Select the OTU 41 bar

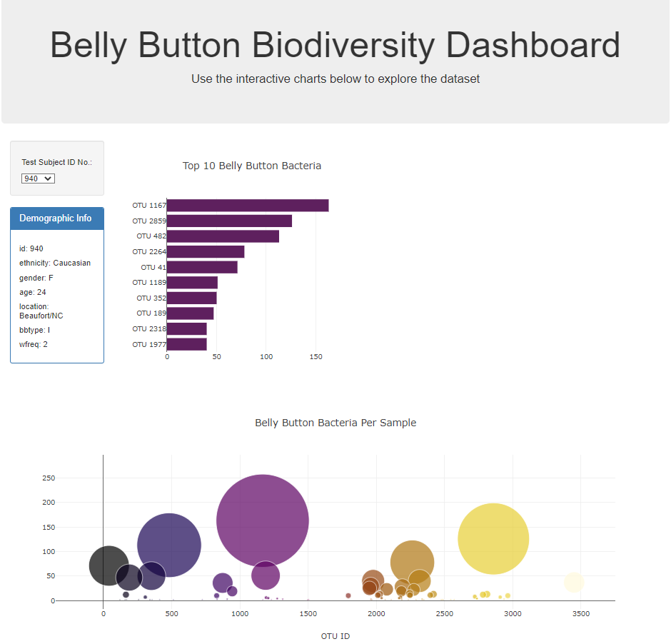[202, 266]
